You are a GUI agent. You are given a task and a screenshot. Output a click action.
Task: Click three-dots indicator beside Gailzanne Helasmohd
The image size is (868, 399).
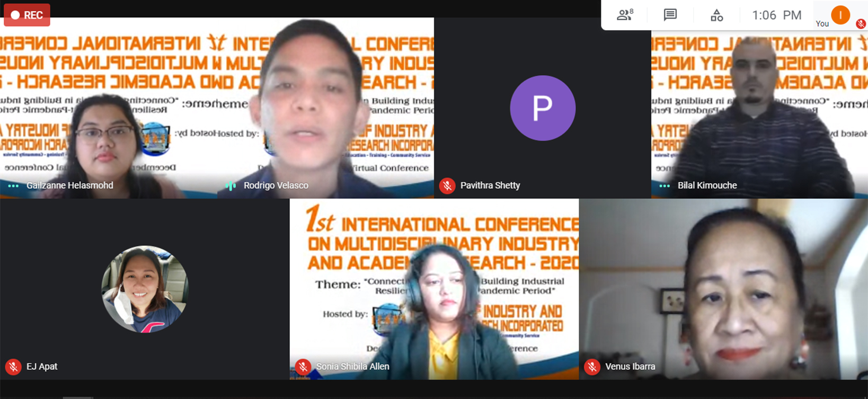[x=13, y=185]
